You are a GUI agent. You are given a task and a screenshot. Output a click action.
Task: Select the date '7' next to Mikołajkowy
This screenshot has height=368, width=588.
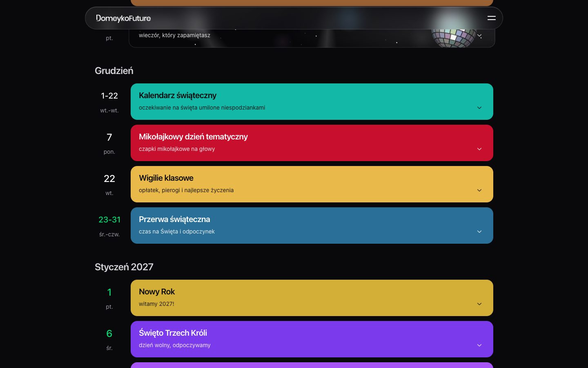109,137
